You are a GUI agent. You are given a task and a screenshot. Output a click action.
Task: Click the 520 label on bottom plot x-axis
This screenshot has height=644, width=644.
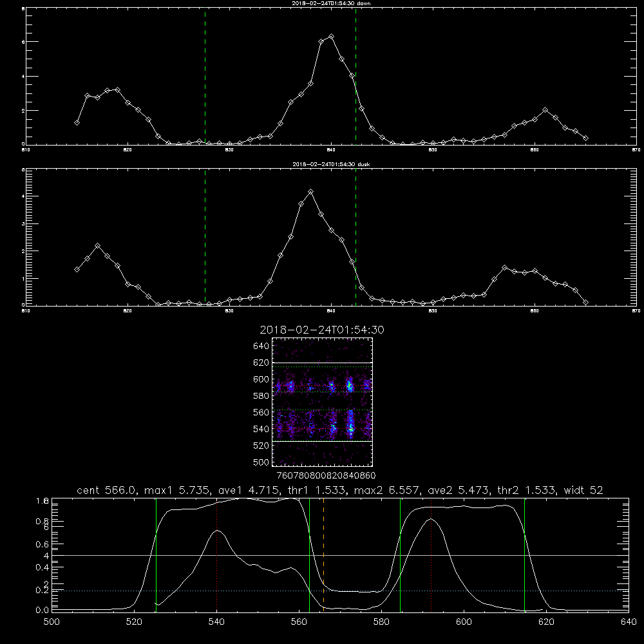point(134,622)
